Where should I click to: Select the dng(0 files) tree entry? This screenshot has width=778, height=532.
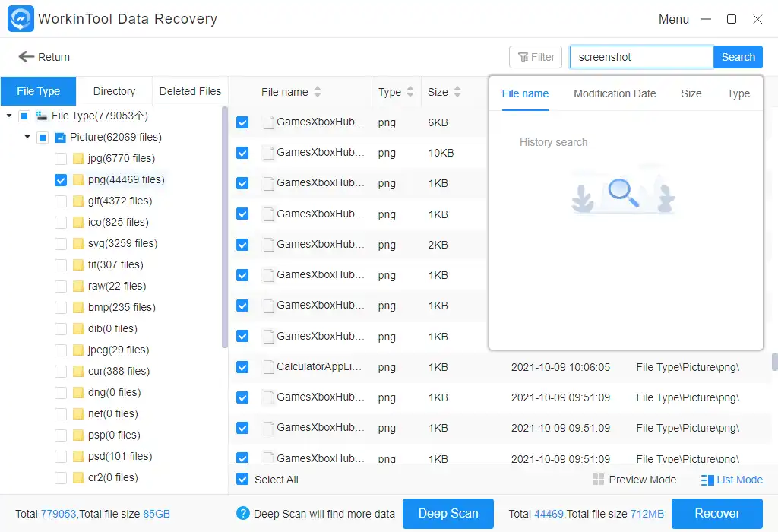[x=115, y=393]
